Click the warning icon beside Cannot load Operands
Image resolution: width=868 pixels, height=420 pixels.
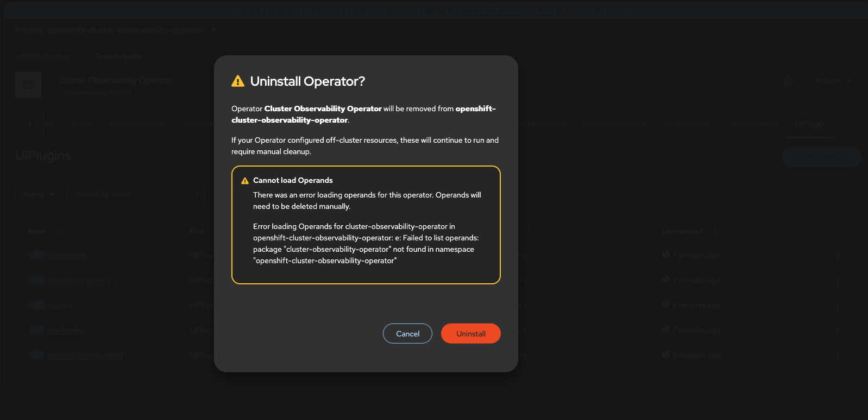pos(245,181)
